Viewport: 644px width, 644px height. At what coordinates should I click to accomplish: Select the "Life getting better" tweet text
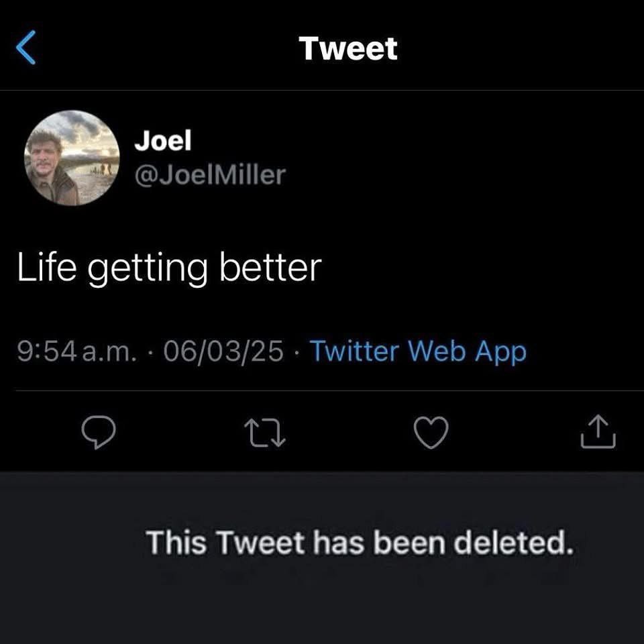coord(169,268)
